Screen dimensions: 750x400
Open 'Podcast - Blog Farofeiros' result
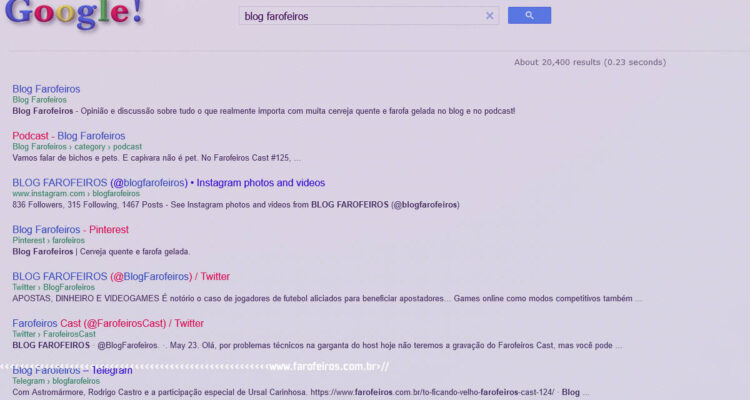(x=69, y=136)
